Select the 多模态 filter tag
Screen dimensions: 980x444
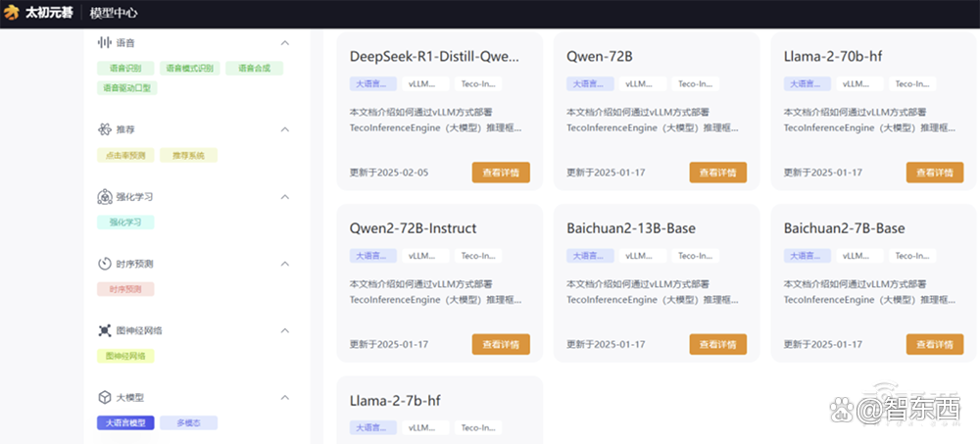pyautogui.click(x=189, y=422)
